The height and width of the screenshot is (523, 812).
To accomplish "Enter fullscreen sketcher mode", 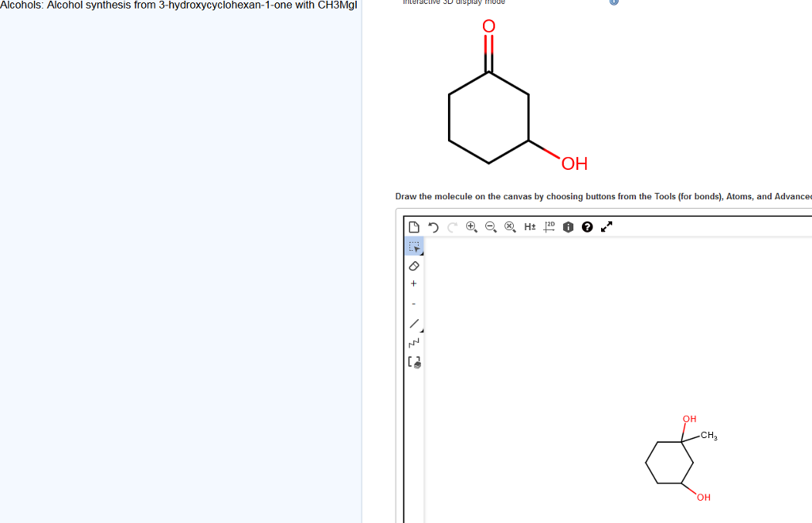I will [x=606, y=227].
